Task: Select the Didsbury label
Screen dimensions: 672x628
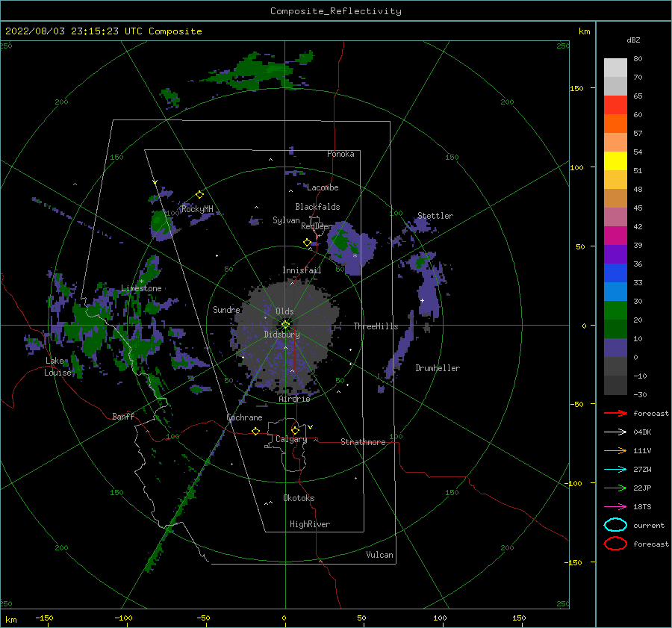Action: click(281, 335)
